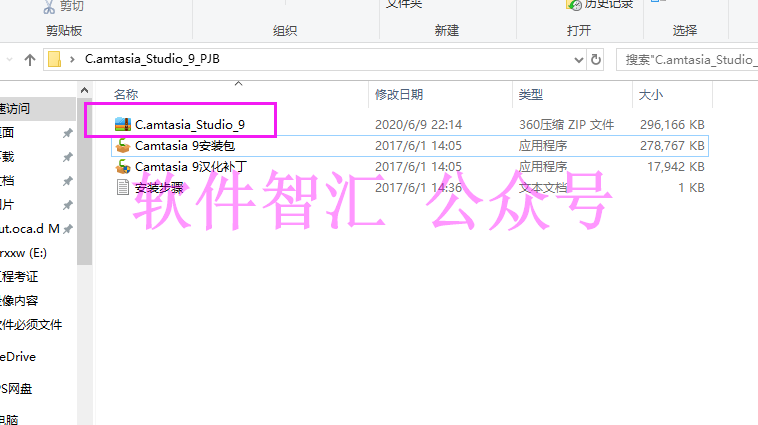Sort files by 类型 column
This screenshot has height=425, width=758.
(x=531, y=94)
